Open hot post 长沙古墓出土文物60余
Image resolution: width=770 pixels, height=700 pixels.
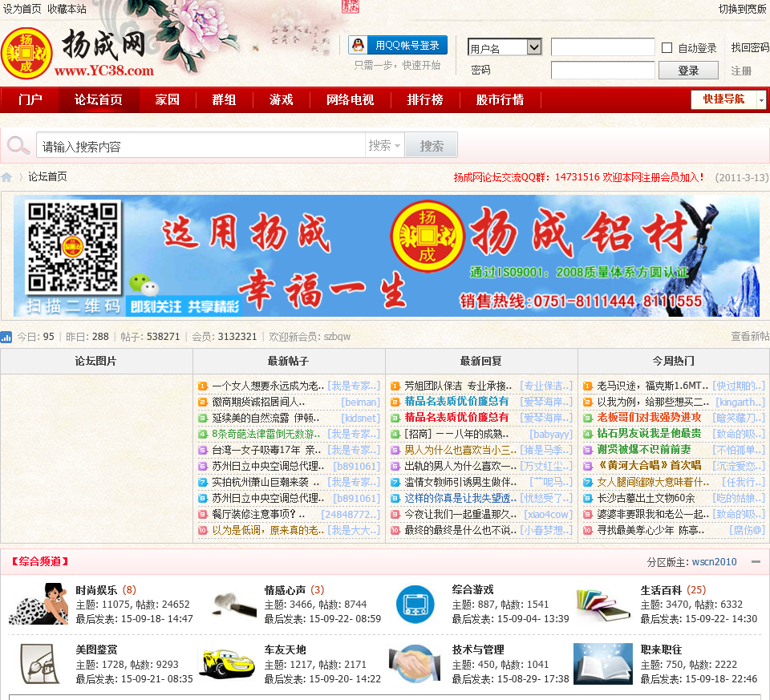[646, 498]
